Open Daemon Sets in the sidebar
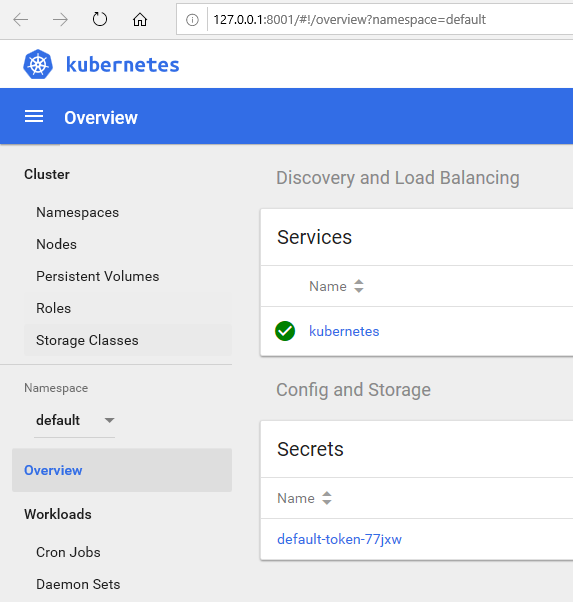This screenshot has width=573, height=602. click(78, 584)
